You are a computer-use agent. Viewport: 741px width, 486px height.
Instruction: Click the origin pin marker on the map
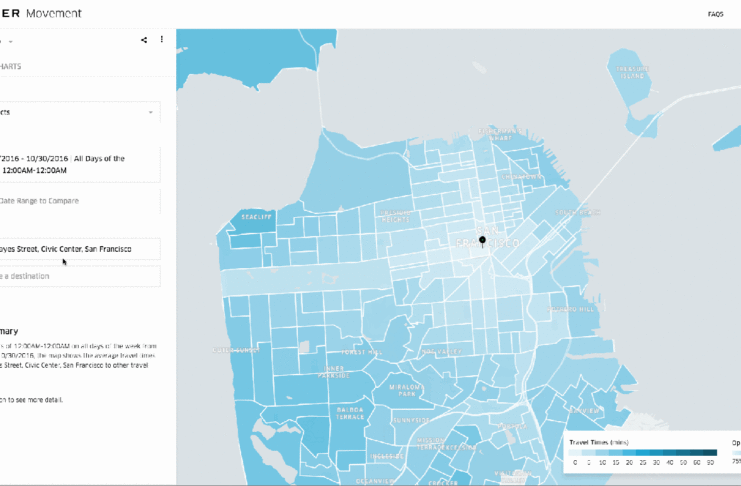click(x=482, y=241)
